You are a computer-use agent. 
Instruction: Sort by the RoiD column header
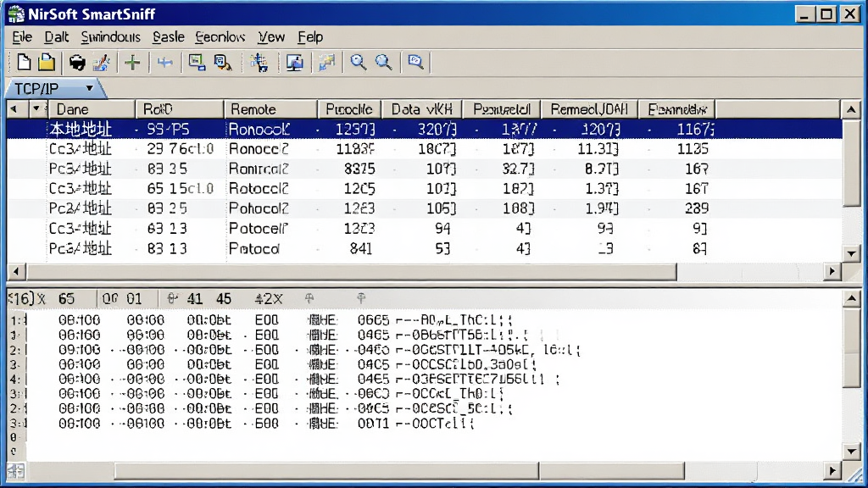coord(180,109)
